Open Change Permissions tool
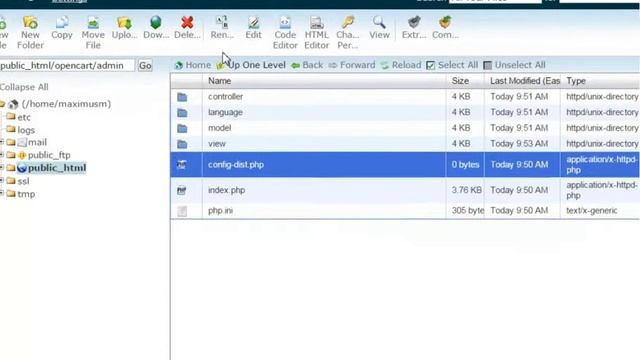This screenshot has height=360, width=640. pyautogui.click(x=348, y=33)
